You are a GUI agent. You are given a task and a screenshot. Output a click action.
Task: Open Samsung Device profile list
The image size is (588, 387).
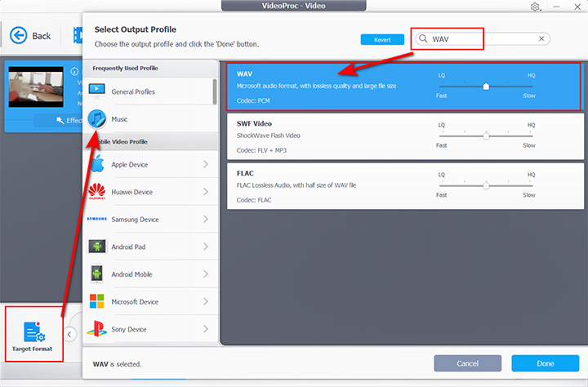150,219
